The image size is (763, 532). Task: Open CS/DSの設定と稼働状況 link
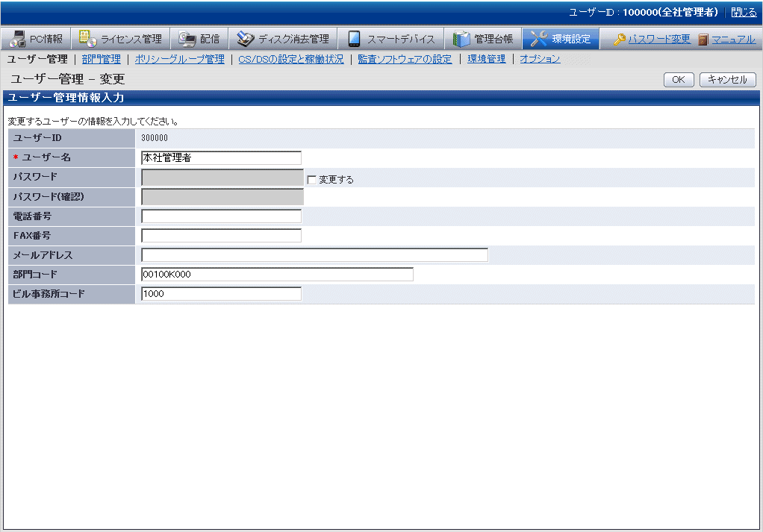pyautogui.click(x=291, y=59)
